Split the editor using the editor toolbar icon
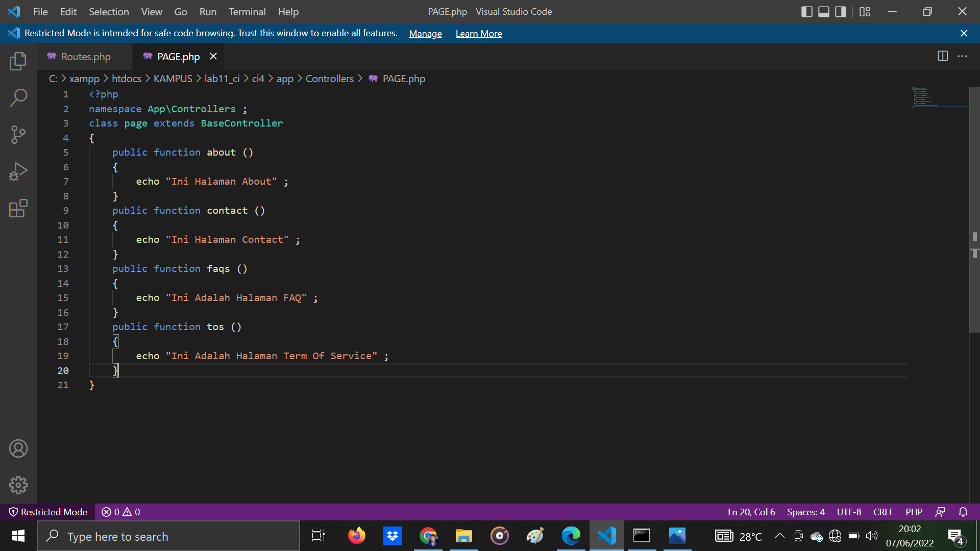The image size is (980, 551). [x=942, y=56]
